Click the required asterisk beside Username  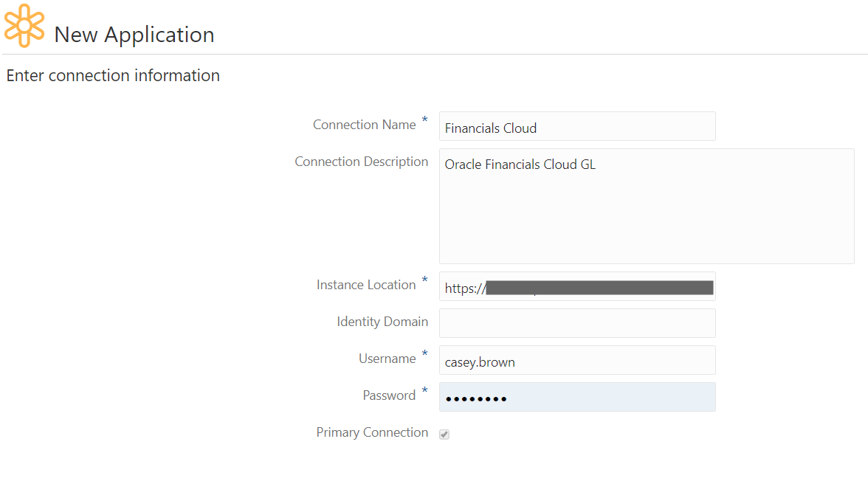[x=424, y=355]
